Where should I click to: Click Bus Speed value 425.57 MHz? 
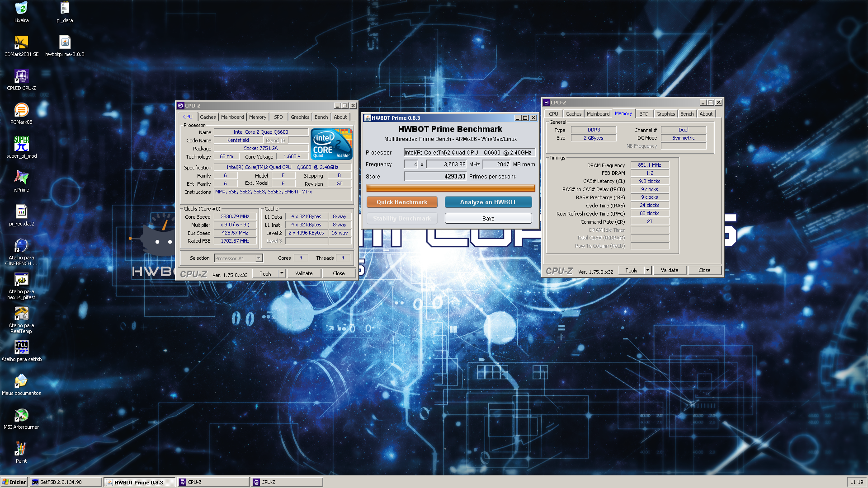pyautogui.click(x=235, y=233)
